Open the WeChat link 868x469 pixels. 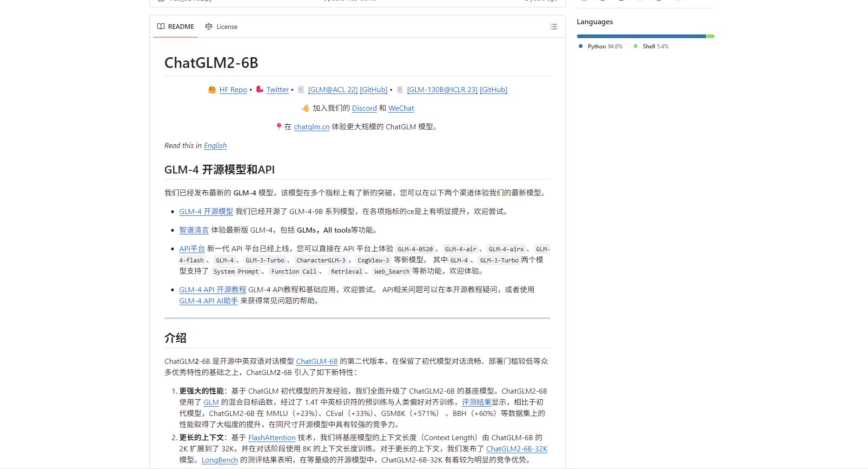[401, 108]
